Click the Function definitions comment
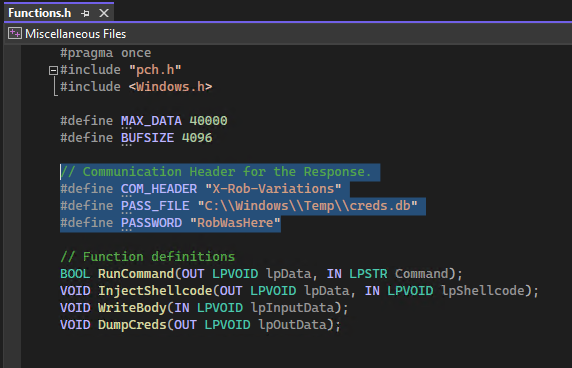This screenshot has width=572, height=368. point(147,257)
